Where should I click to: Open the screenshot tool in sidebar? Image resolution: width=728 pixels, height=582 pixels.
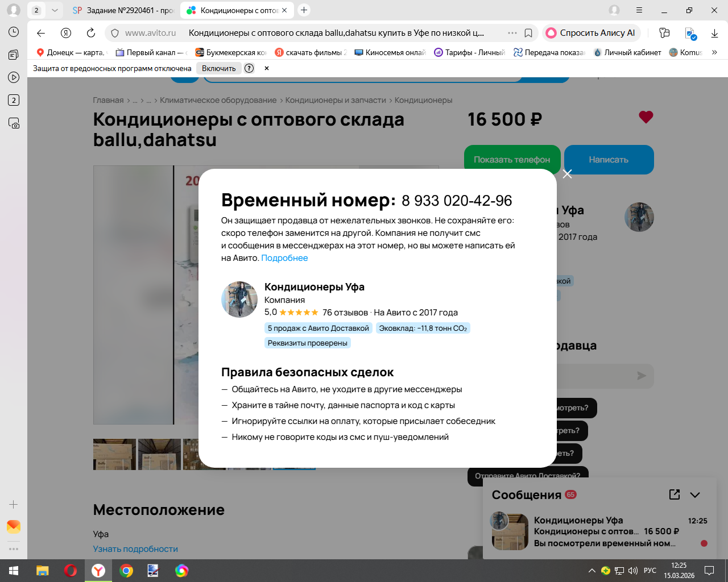click(x=14, y=123)
